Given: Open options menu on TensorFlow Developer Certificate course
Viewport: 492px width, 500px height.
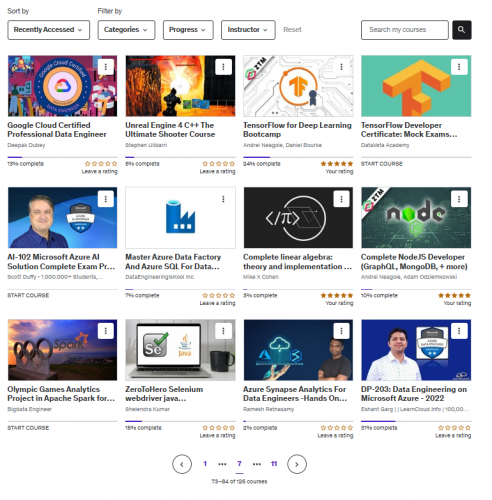Looking at the screenshot, I should tap(459, 67).
